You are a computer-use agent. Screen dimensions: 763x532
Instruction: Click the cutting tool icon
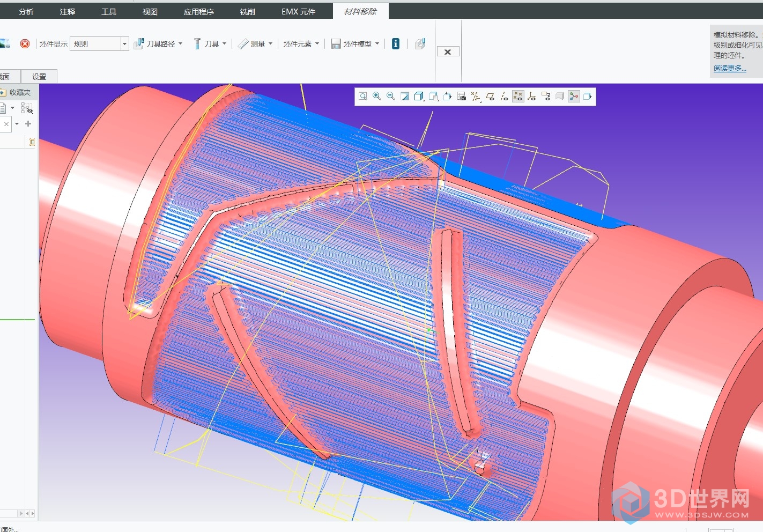coord(197,43)
